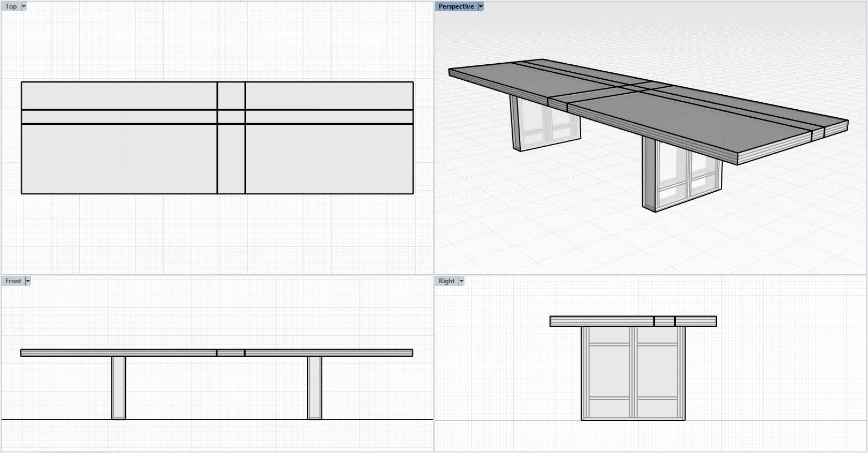Image resolution: width=868 pixels, height=453 pixels.
Task: Select the right leg in Front view
Action: pos(315,388)
